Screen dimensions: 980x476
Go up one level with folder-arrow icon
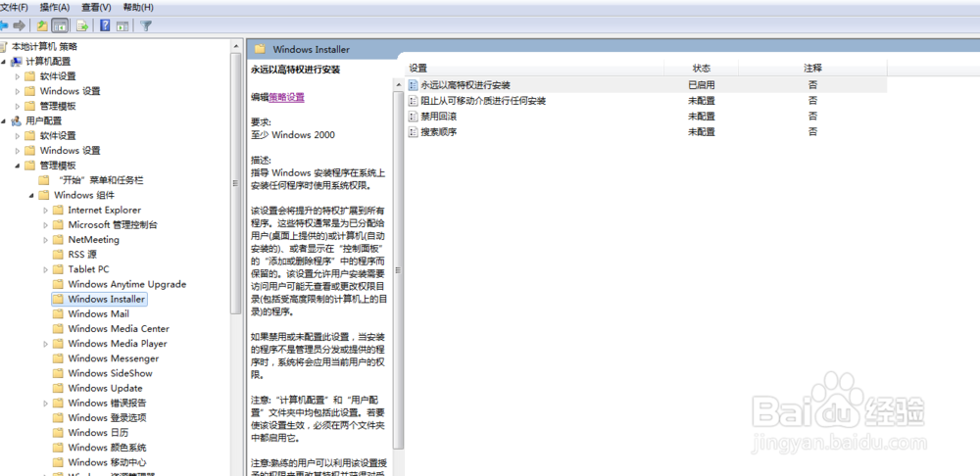pos(42,25)
